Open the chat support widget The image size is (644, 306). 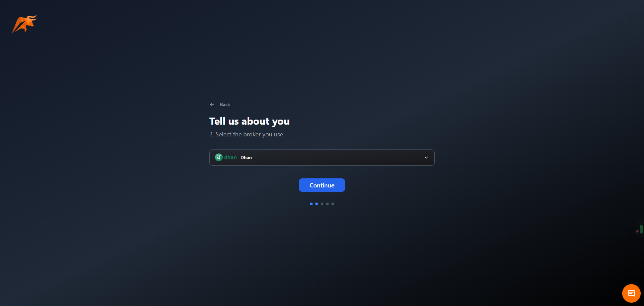pos(631,293)
